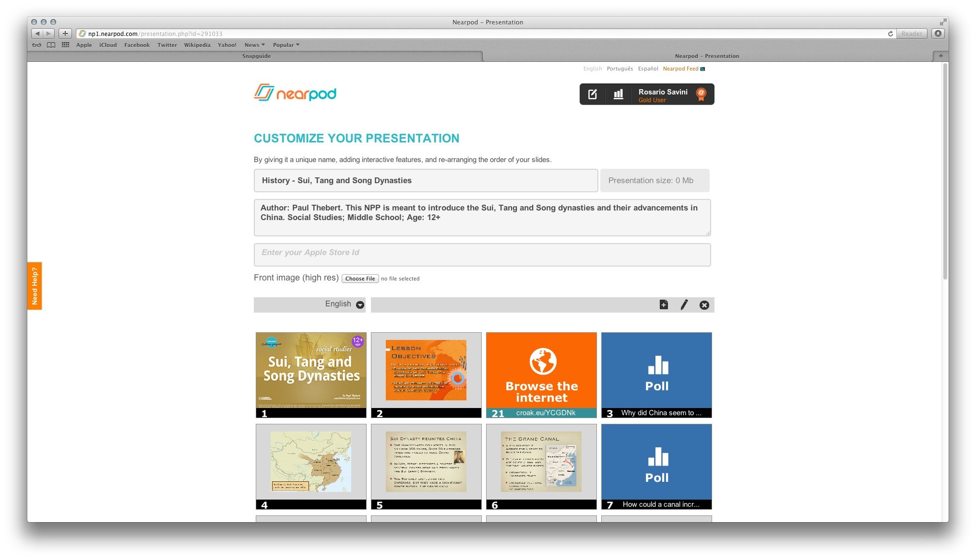Click the Wikipedia menu item

(196, 45)
